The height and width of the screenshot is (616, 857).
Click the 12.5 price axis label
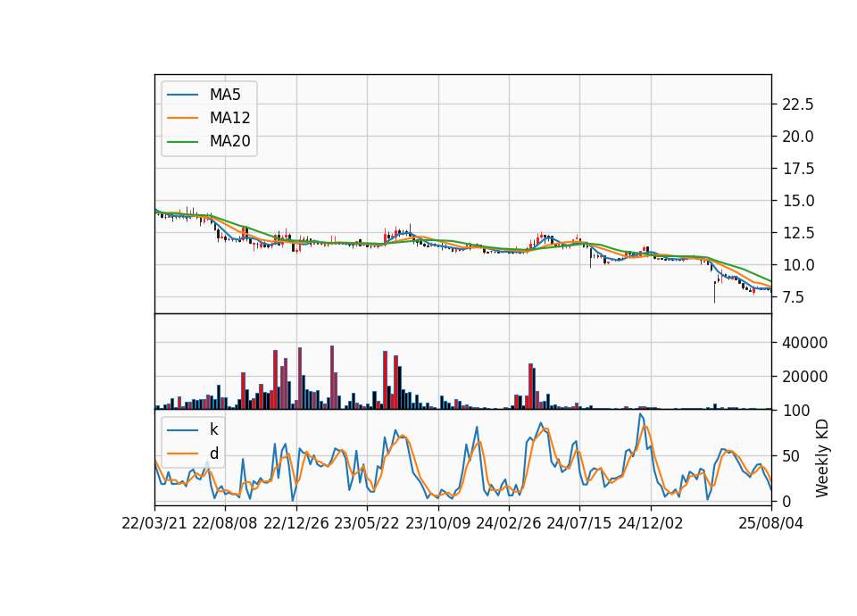pos(798,233)
